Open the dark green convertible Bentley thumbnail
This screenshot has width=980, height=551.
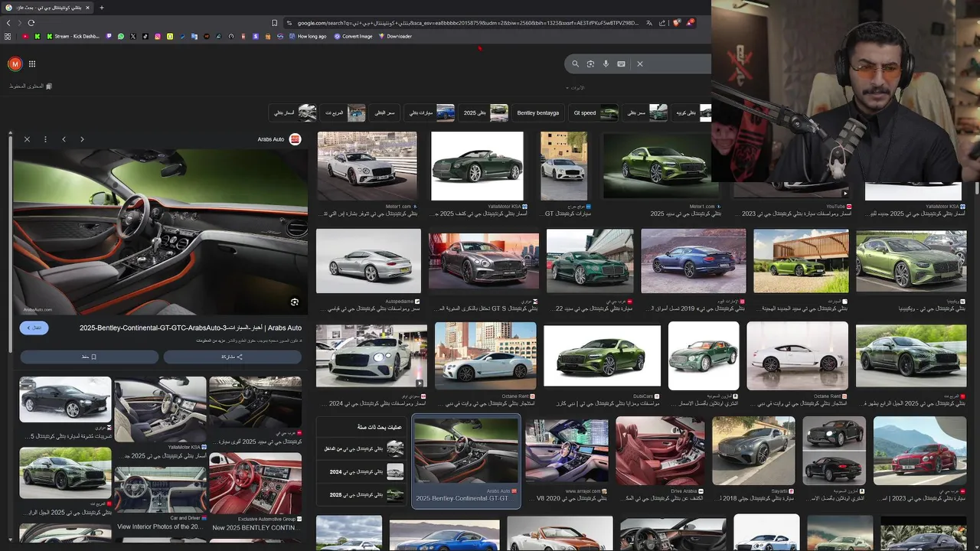[477, 166]
